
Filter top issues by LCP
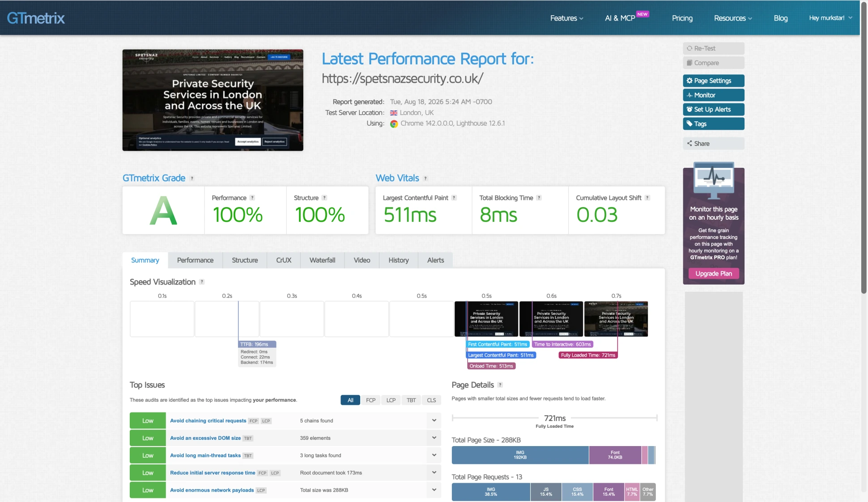point(391,400)
